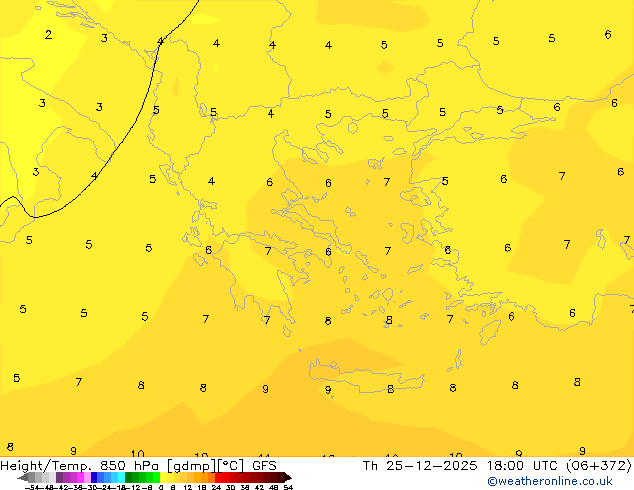The width and height of the screenshot is (634, 490).
Task: Click the '54' label at scale end
Action: pyautogui.click(x=288, y=487)
